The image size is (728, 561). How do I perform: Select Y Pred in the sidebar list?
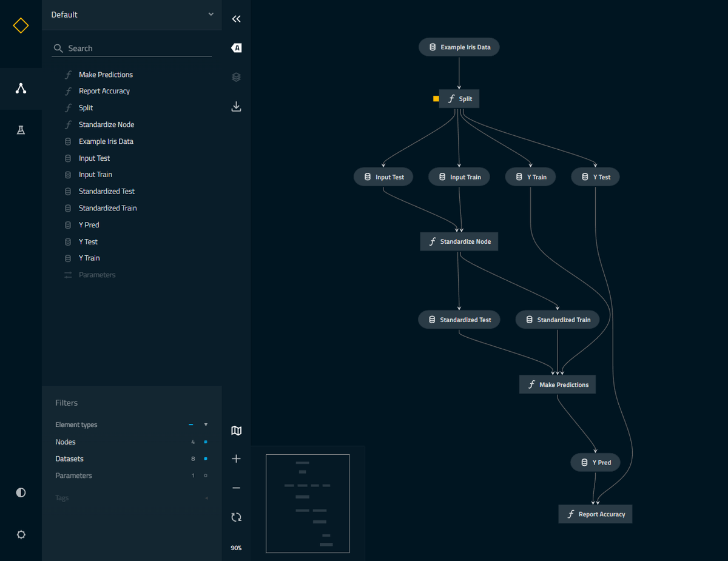89,225
